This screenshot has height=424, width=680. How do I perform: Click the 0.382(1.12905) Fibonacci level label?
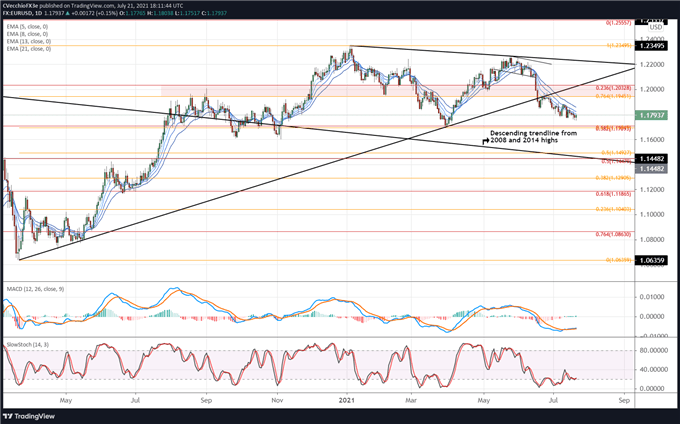coord(613,178)
